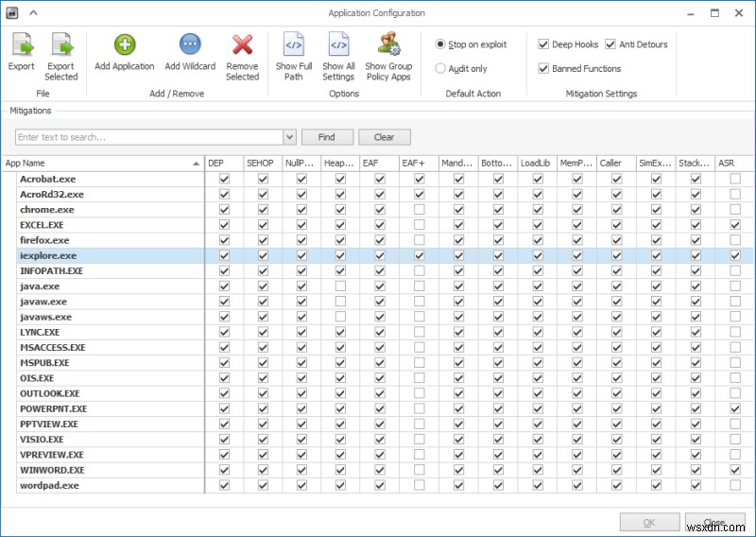This screenshot has width=756, height=537.
Task: Click the Show All Settings icon
Action: pos(338,45)
